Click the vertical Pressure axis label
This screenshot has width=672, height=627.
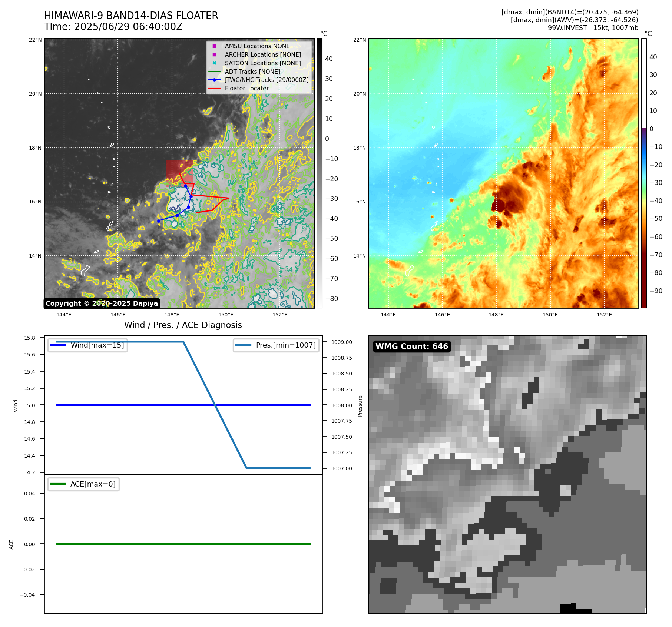click(360, 406)
